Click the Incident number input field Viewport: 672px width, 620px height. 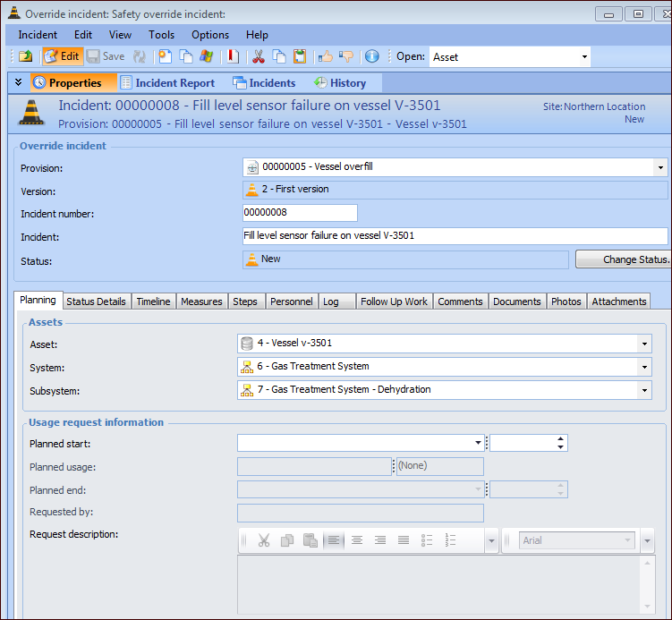click(x=300, y=213)
